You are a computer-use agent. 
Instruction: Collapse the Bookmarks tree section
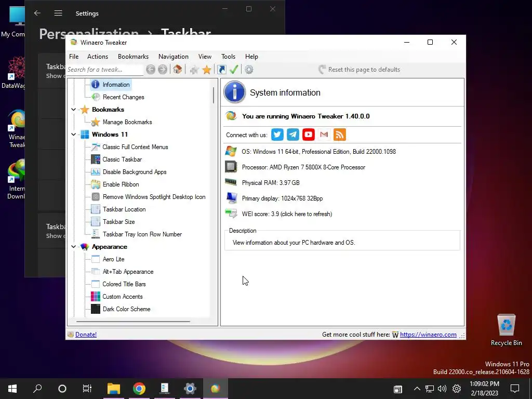(73, 110)
